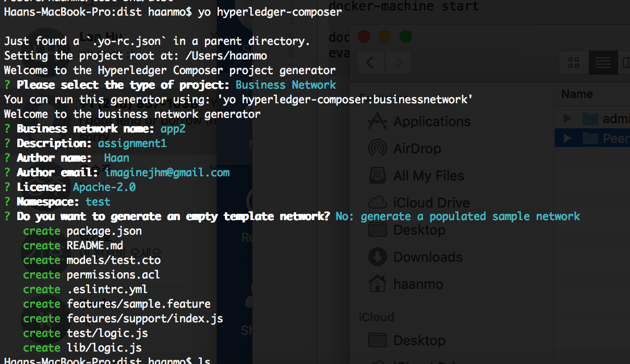Click the 'iCloud' sidebar section header

point(377,317)
